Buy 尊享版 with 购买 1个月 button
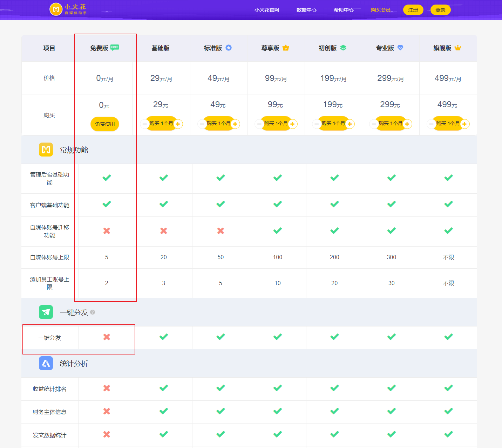502x448 pixels. (x=276, y=123)
